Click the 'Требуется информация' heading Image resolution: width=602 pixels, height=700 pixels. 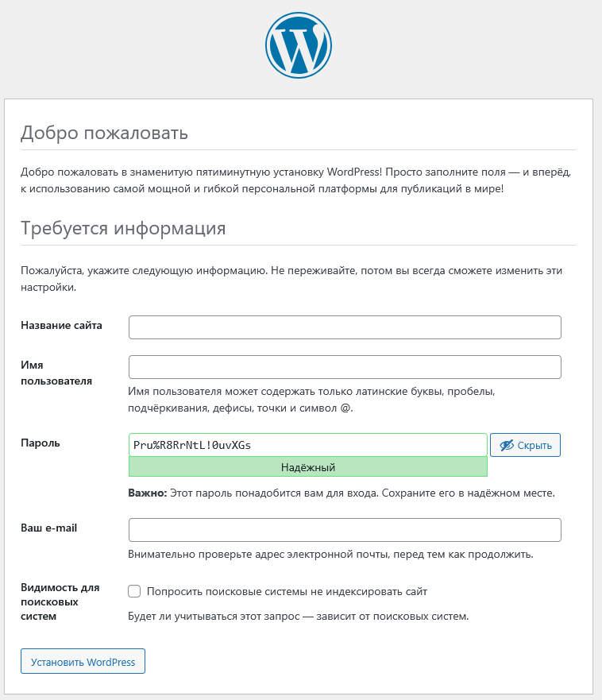point(123,229)
